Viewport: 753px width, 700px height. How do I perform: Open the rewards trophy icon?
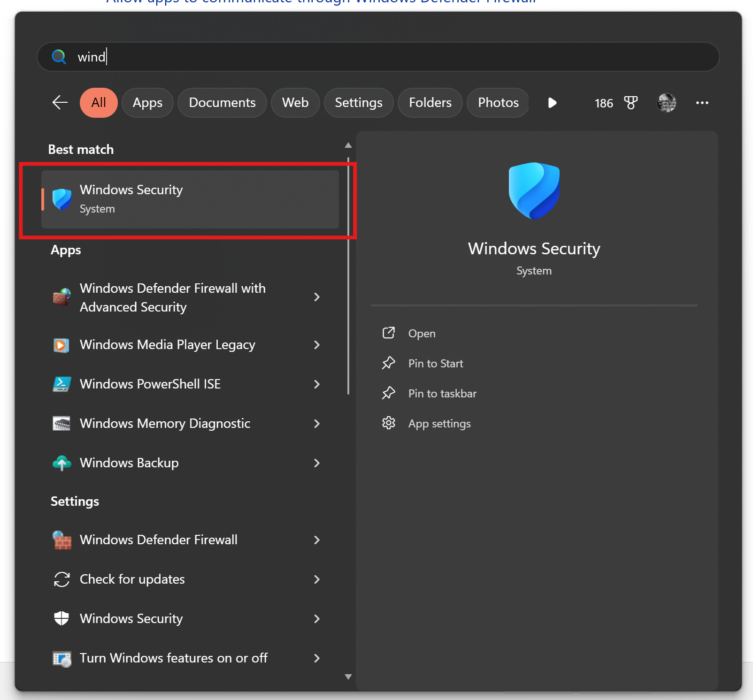630,103
